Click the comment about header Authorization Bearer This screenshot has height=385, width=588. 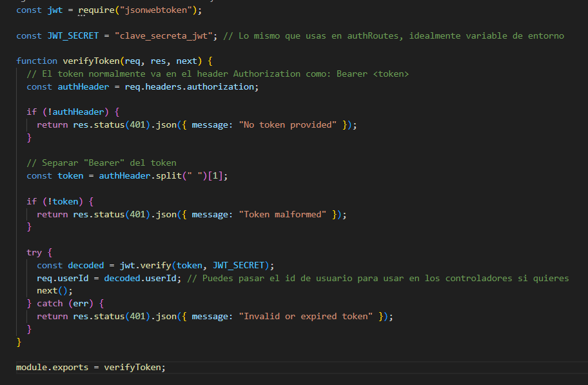(x=217, y=74)
